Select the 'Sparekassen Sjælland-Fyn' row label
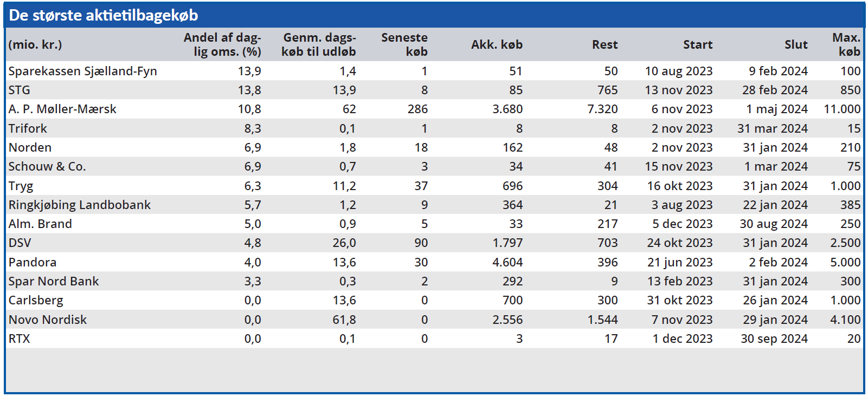 click(x=82, y=71)
